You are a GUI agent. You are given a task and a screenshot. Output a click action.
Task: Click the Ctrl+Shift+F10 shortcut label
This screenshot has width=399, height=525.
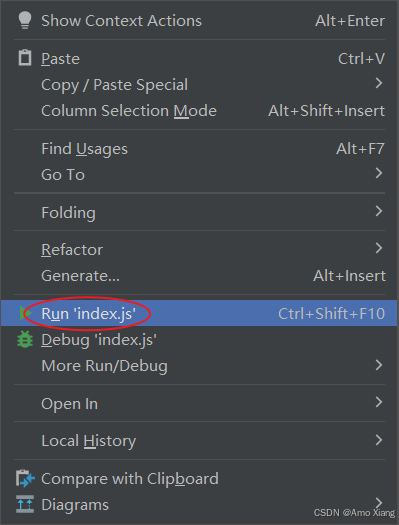click(331, 314)
